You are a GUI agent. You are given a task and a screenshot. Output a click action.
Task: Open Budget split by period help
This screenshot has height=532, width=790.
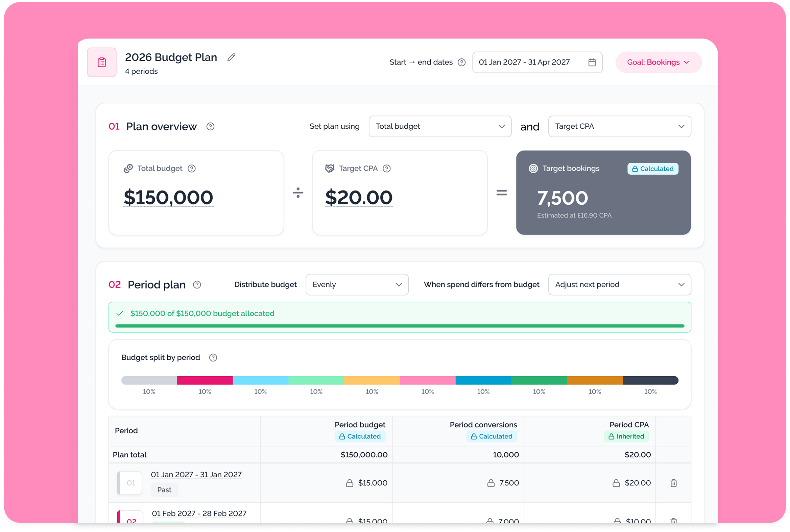click(213, 358)
